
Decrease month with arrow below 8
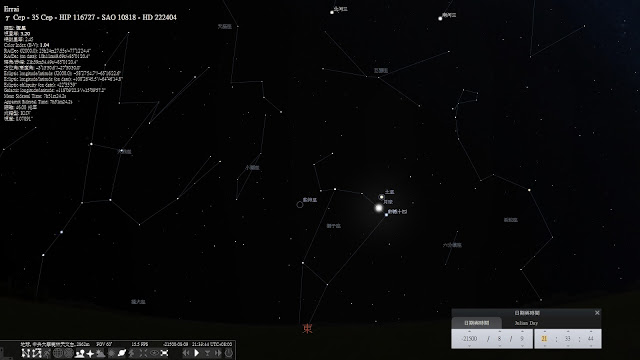(500, 346)
